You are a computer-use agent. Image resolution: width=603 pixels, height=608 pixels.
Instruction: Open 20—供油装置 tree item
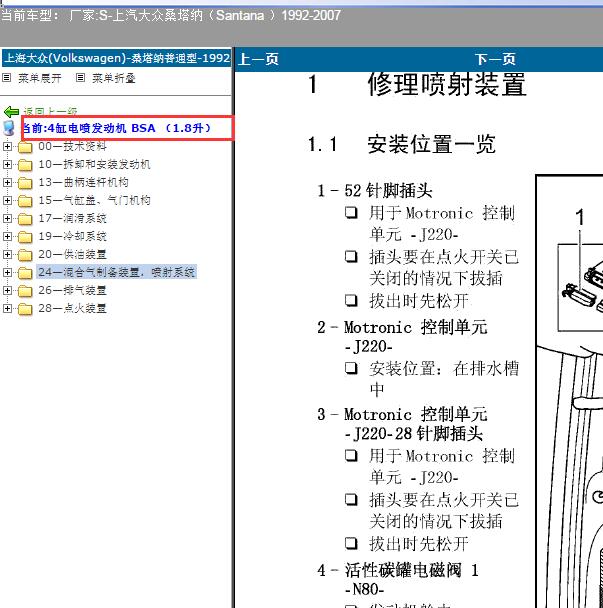(72, 254)
